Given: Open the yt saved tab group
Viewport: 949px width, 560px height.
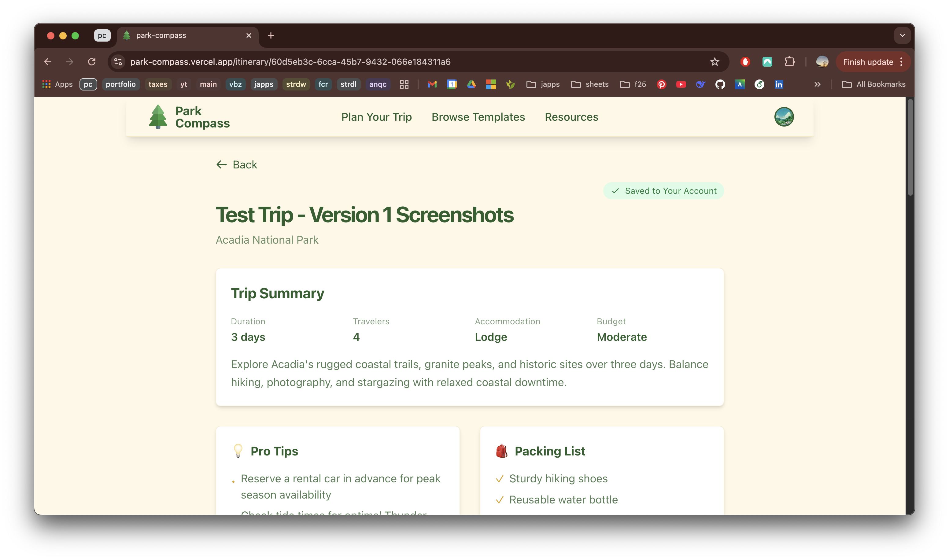Looking at the screenshot, I should coord(183,84).
